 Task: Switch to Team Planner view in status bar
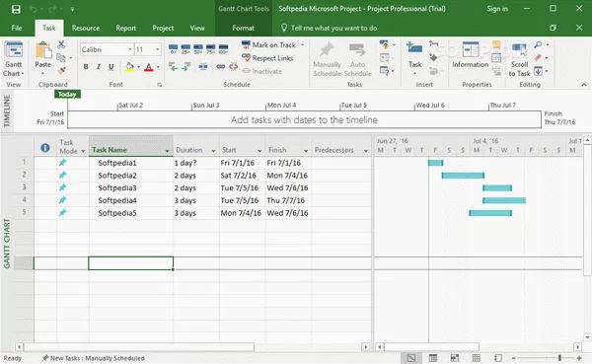(455, 357)
